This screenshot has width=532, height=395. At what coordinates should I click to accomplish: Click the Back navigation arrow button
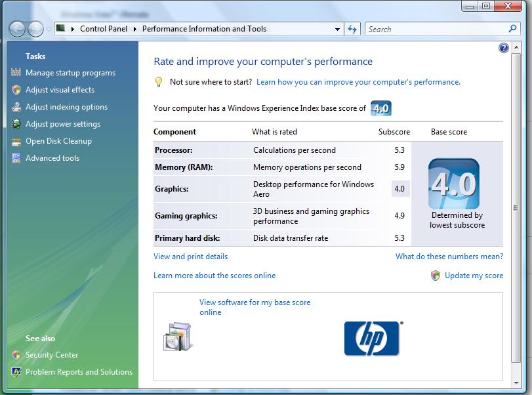pos(17,29)
